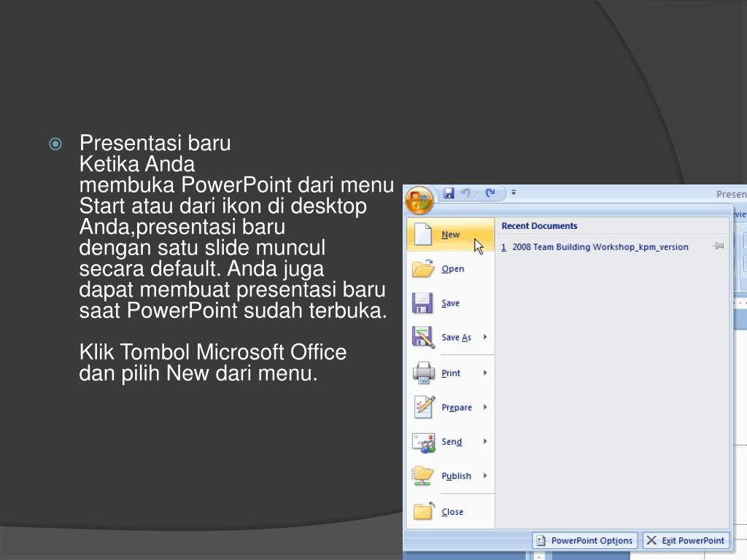Choose Send from the Office menu
This screenshot has height=560, width=747.
[451, 441]
